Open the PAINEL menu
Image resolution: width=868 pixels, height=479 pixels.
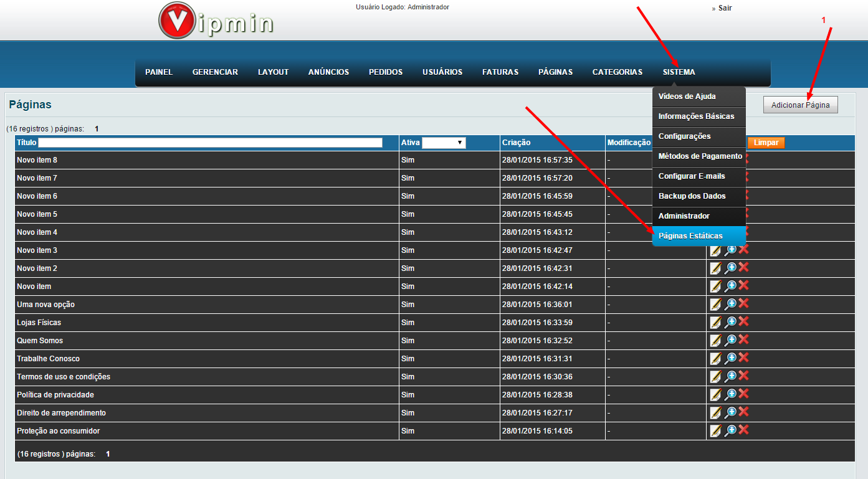click(x=159, y=72)
